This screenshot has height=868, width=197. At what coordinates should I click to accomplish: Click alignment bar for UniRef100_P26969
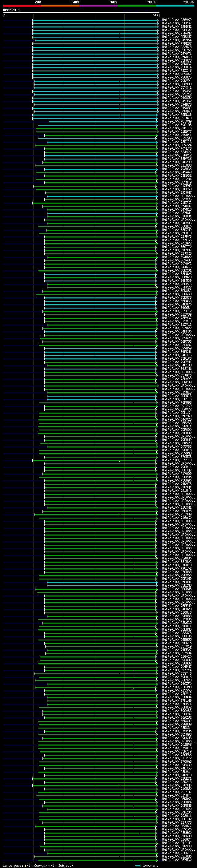95,20
